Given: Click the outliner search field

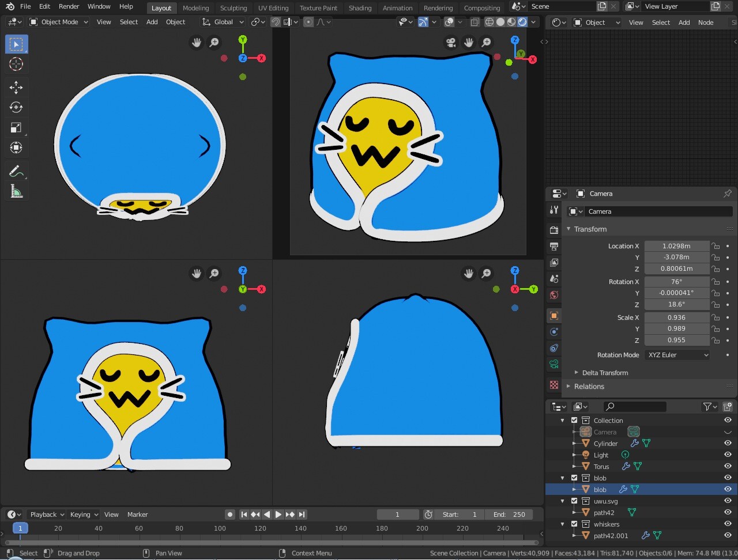Looking at the screenshot, I should pyautogui.click(x=635, y=407).
